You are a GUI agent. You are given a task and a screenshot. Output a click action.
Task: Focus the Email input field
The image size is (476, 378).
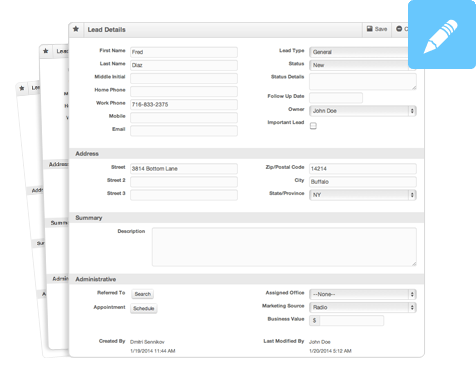tap(184, 131)
